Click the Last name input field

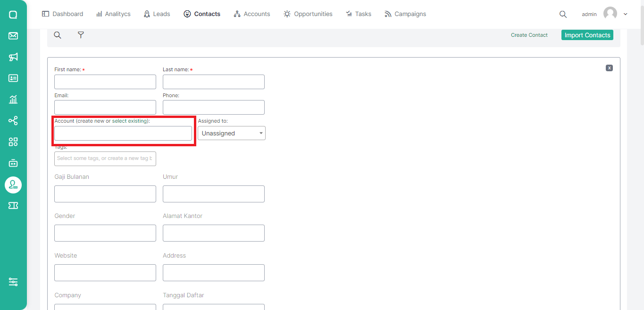point(214,82)
